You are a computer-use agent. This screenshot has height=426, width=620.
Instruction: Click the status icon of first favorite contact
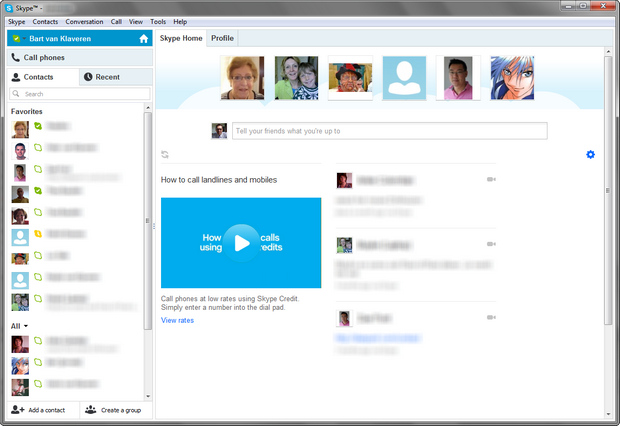click(x=38, y=126)
